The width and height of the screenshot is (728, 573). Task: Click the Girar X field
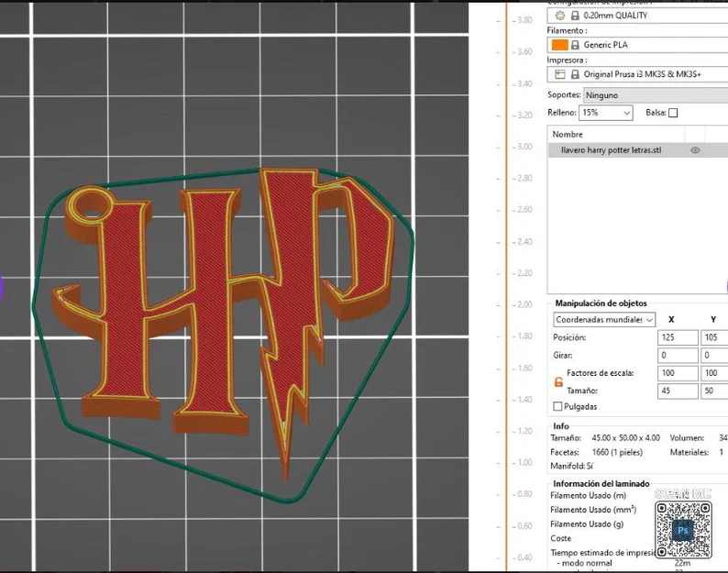click(678, 355)
